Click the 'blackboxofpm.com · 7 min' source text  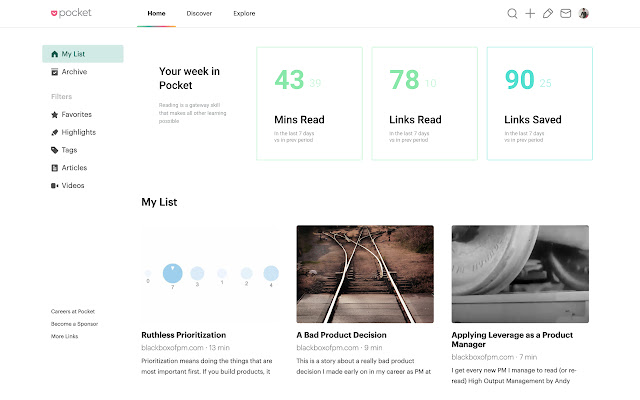pos(494,357)
